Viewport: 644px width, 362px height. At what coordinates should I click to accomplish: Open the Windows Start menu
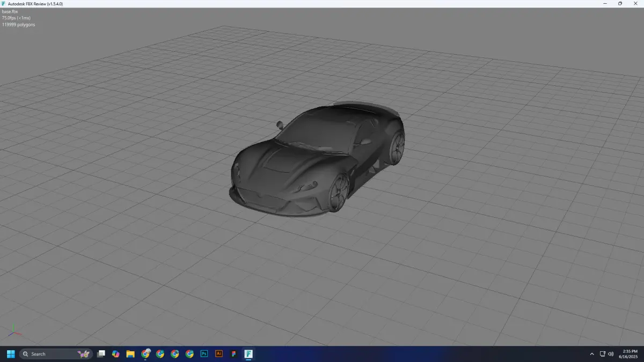(11, 354)
